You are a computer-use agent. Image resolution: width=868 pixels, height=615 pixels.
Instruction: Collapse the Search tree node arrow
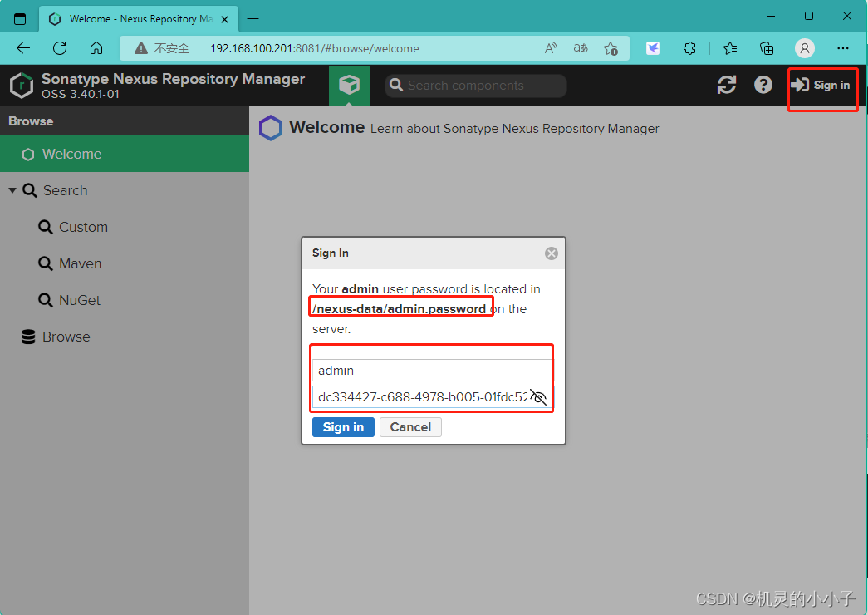pos(12,190)
